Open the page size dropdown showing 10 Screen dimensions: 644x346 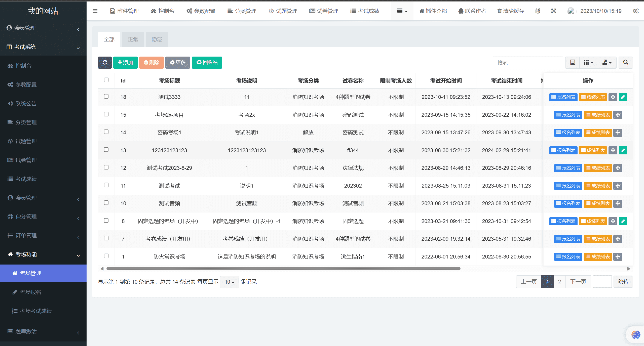pyautogui.click(x=229, y=282)
